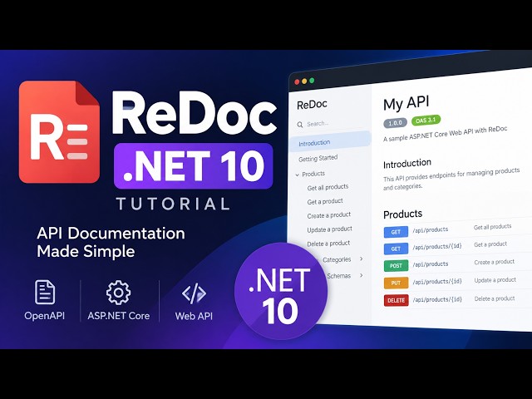
Task: Click the GET badge for /api/products
Action: coord(396,232)
